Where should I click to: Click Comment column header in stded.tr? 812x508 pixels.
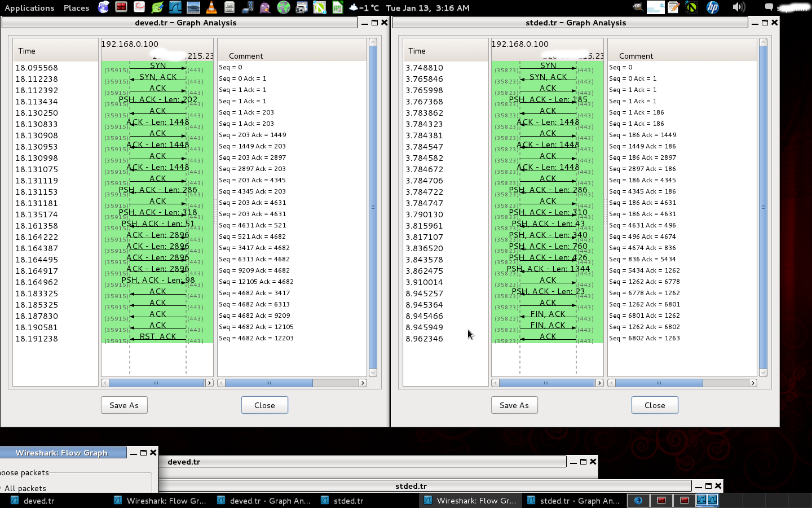pyautogui.click(x=682, y=50)
